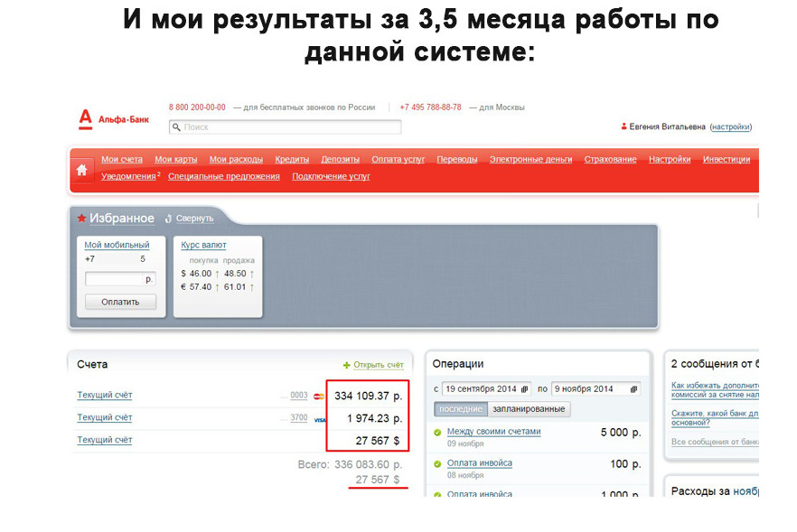Click the (настройки) link near user name
This screenshot has width=797, height=532.
click(730, 126)
